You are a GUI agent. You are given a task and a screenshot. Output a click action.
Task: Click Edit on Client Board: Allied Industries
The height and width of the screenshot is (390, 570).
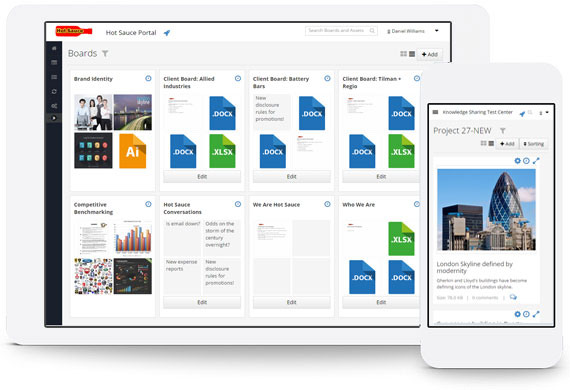click(202, 177)
